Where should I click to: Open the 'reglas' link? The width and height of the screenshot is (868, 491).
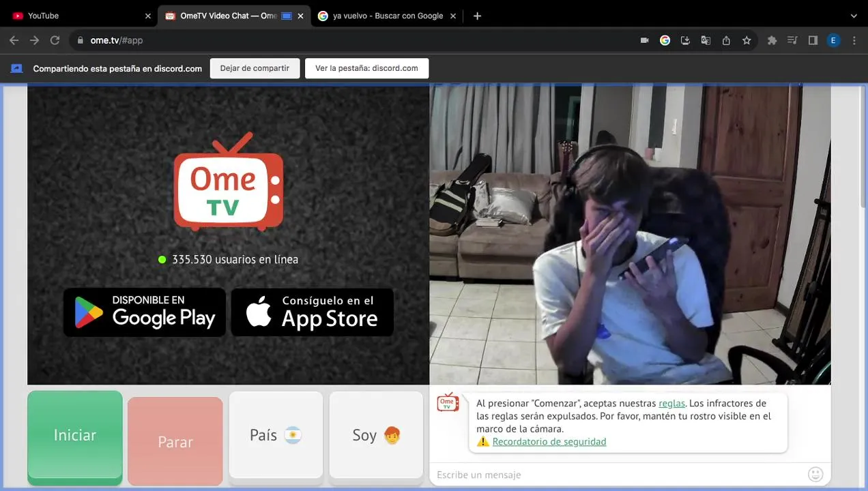671,403
